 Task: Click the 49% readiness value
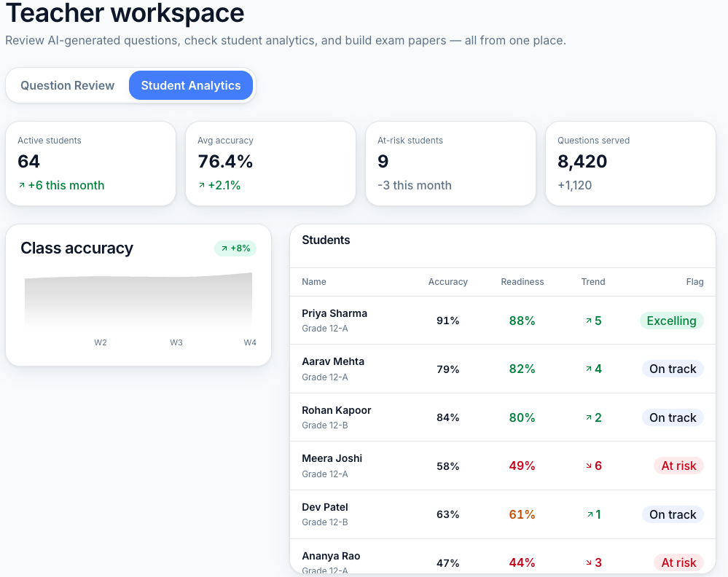click(522, 466)
